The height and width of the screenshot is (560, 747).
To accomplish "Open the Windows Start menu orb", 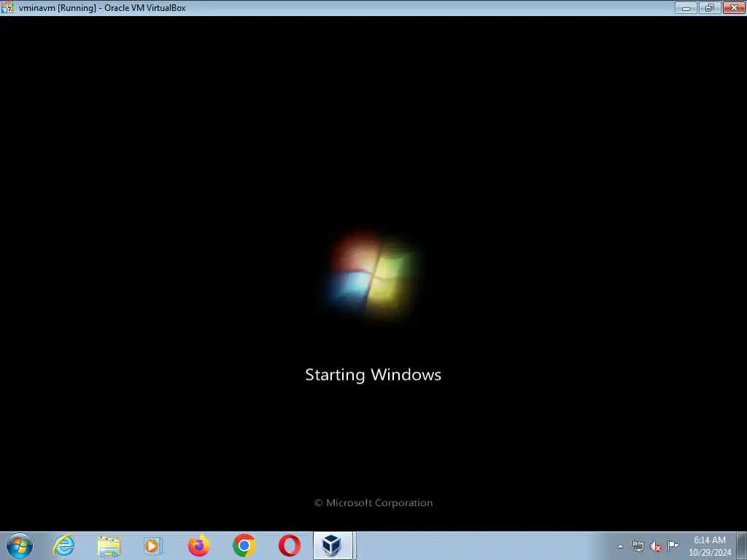I will point(19,545).
